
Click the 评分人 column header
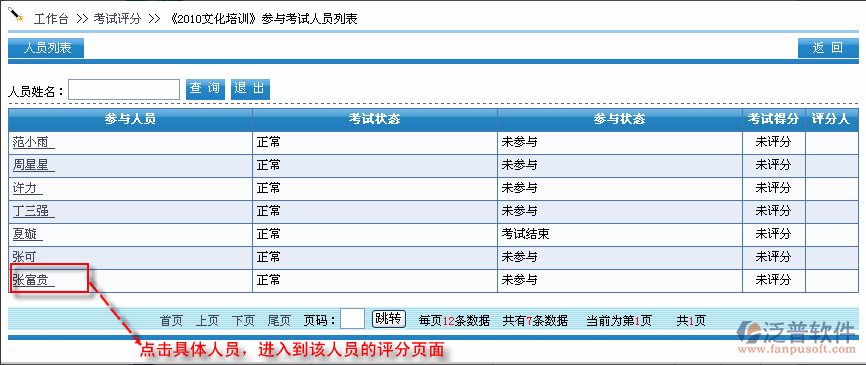(x=831, y=120)
